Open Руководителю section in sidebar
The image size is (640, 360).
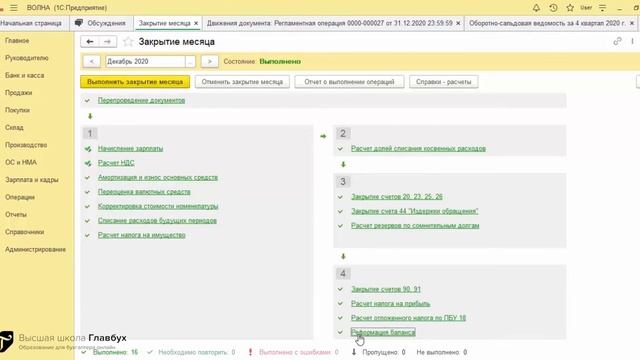[x=27, y=58]
